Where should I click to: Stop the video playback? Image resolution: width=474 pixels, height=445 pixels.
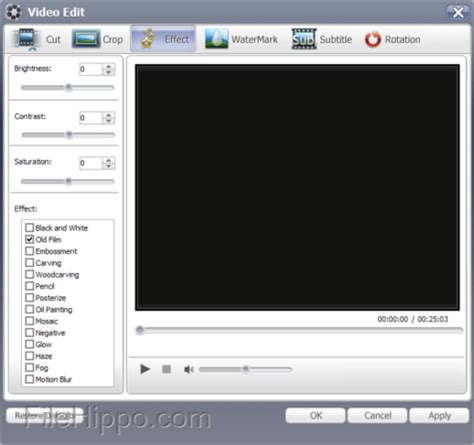pyautogui.click(x=166, y=369)
